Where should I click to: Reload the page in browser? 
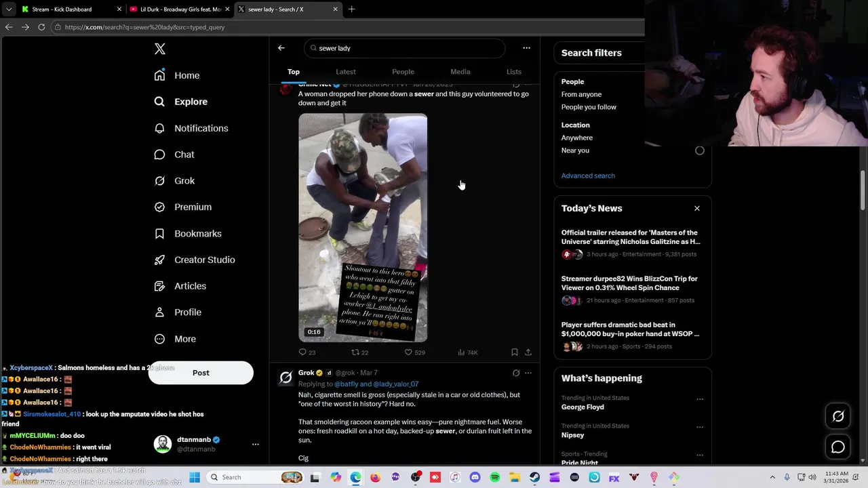(x=41, y=27)
